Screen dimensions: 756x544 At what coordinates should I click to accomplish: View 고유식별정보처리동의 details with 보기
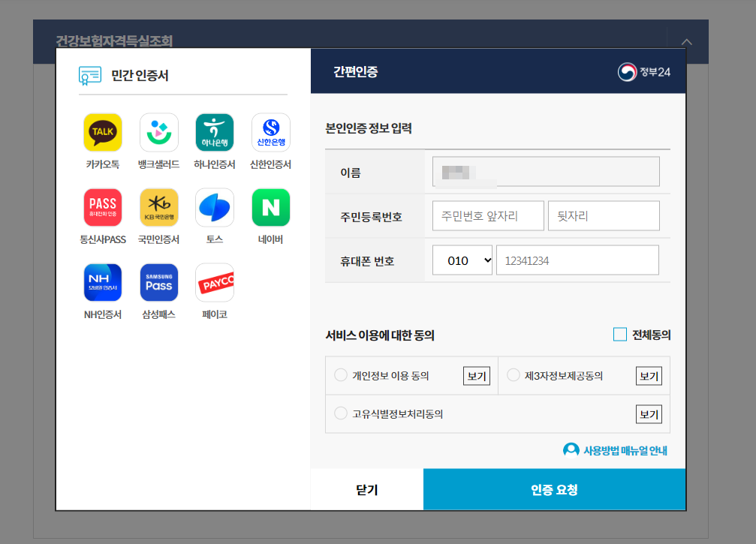coord(649,414)
